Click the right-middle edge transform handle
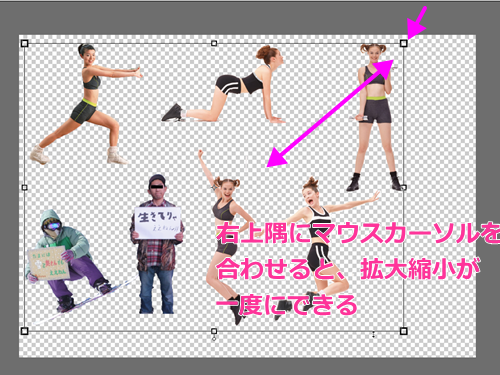This screenshot has width=500, height=375. (403, 188)
